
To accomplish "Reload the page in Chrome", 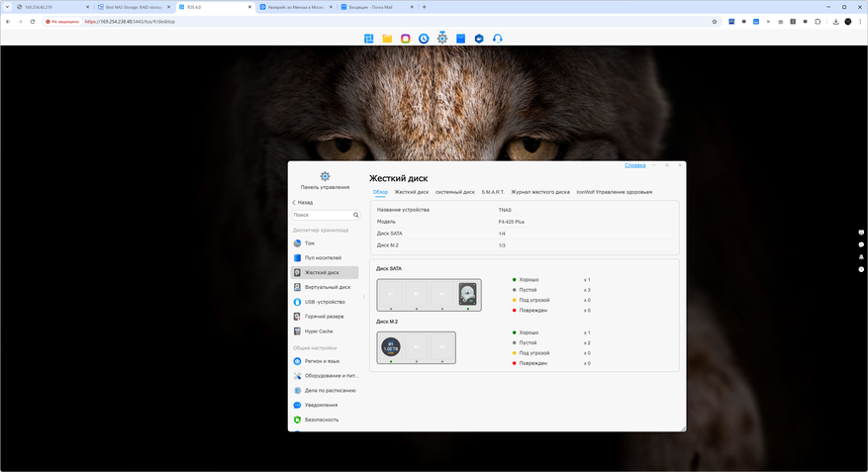I will click(x=33, y=22).
